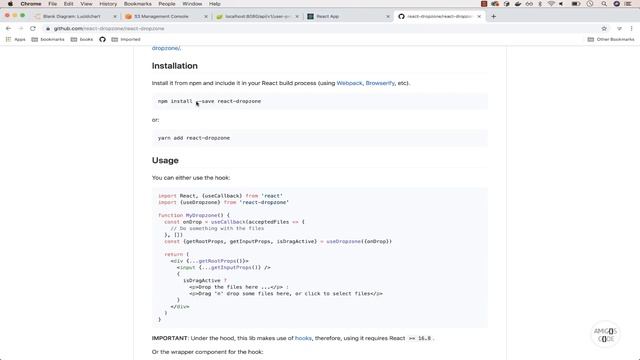Open the Edit menu
This screenshot has height=360, width=640.
69,4
